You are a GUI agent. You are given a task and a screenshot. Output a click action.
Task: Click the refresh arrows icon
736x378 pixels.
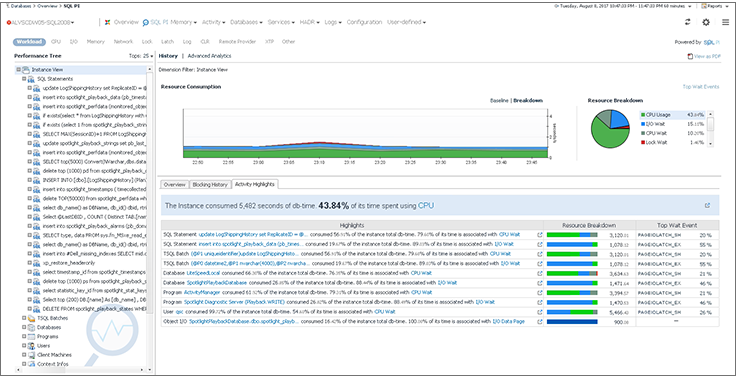688,22
